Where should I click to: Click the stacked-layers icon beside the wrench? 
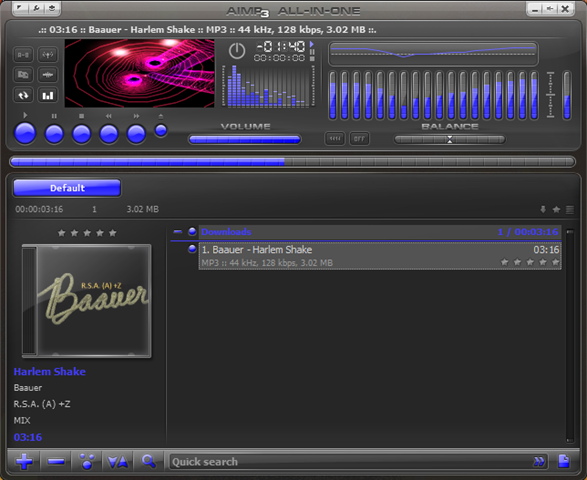(52, 7)
